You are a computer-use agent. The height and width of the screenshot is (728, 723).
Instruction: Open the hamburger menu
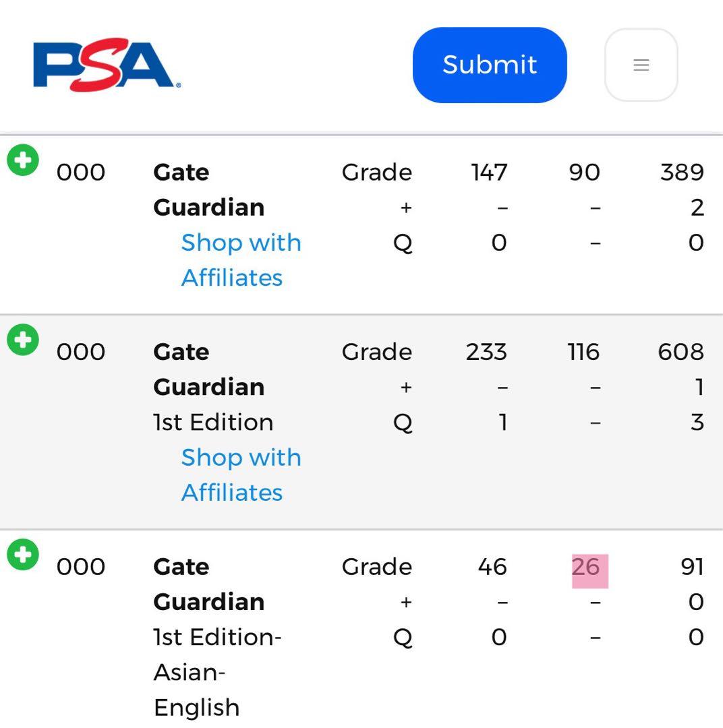click(x=641, y=65)
